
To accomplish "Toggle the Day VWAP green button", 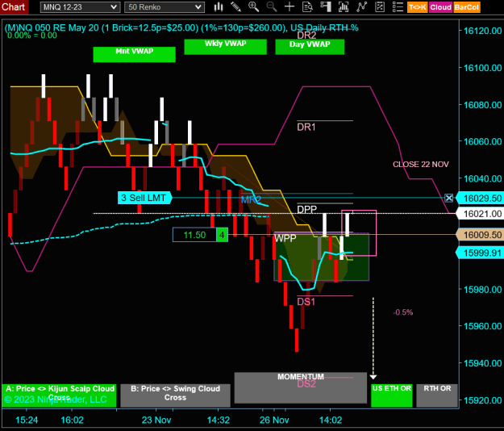I will pyautogui.click(x=310, y=47).
